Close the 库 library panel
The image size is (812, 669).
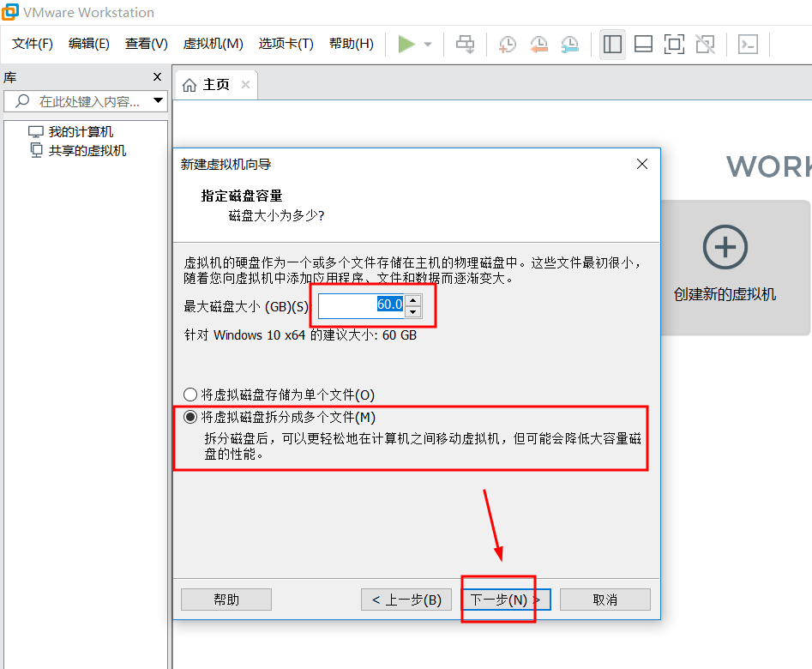(x=158, y=76)
